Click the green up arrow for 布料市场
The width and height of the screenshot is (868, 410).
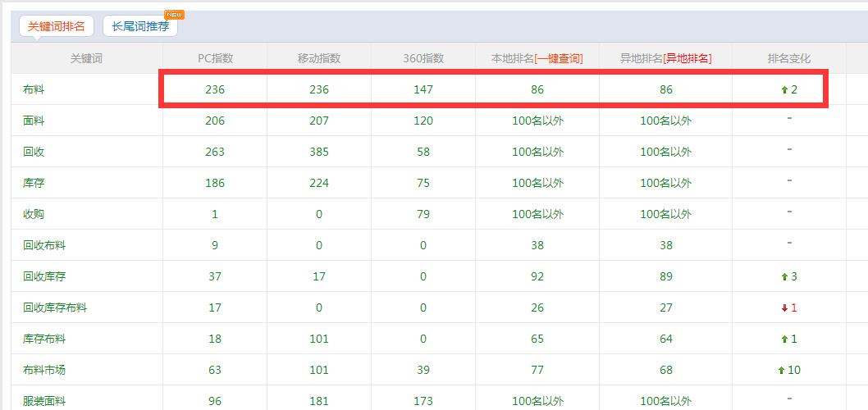click(x=781, y=371)
